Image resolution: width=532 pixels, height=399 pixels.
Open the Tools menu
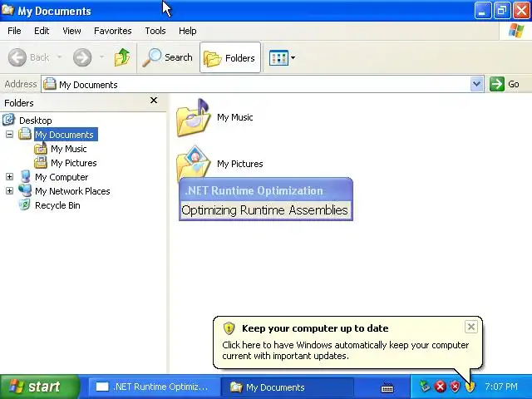(x=155, y=31)
